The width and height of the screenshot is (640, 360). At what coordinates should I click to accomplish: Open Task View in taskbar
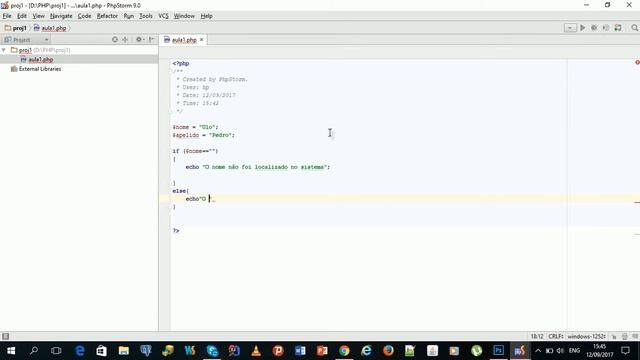(56, 351)
